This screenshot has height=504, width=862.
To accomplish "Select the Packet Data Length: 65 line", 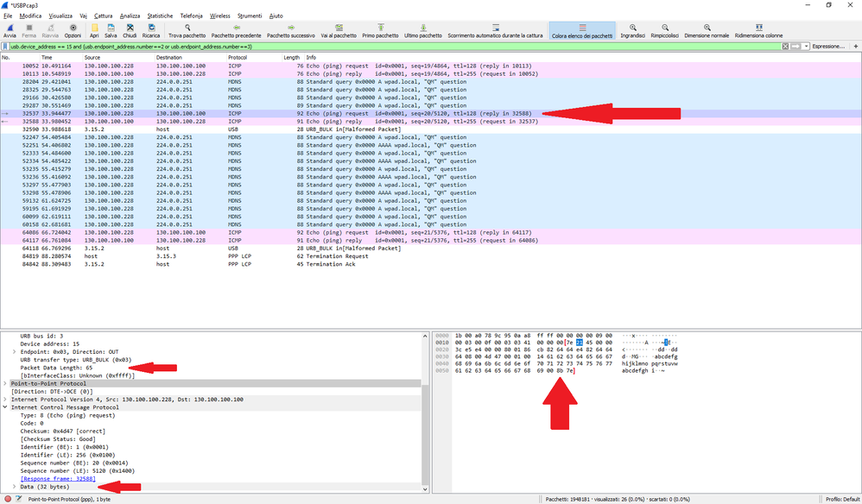I will [56, 368].
